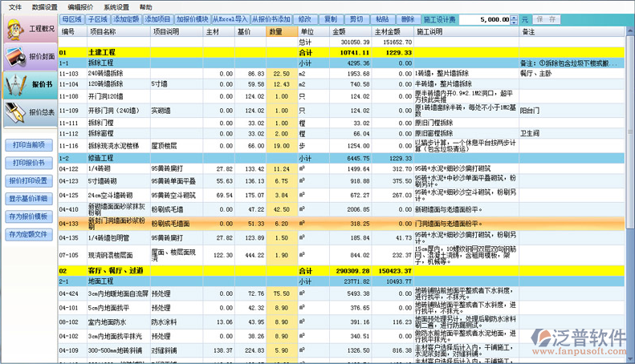Click 从Excel导入 in the toolbar
The height and width of the screenshot is (364, 635).
pos(230,18)
